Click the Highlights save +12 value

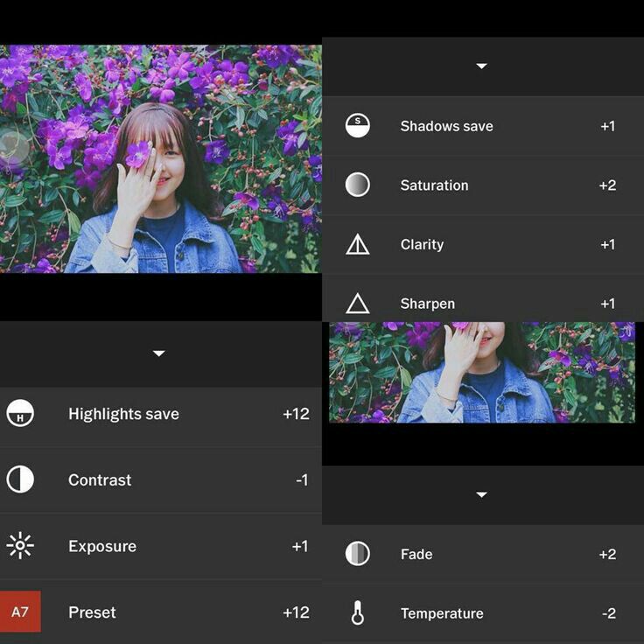coord(296,414)
